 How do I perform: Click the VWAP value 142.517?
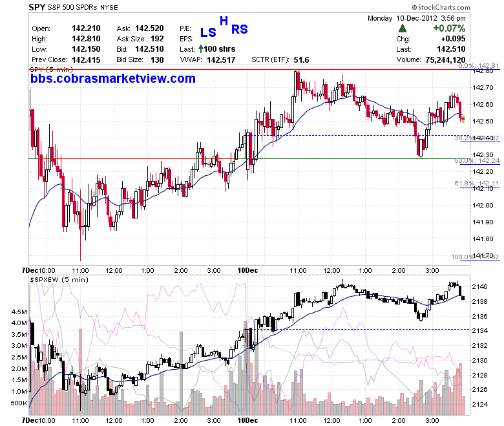[x=221, y=60]
